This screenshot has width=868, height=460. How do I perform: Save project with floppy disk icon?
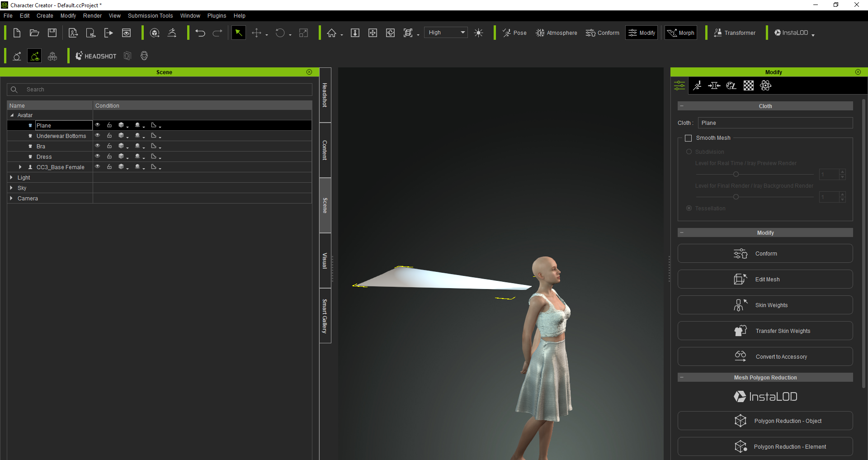(52, 33)
